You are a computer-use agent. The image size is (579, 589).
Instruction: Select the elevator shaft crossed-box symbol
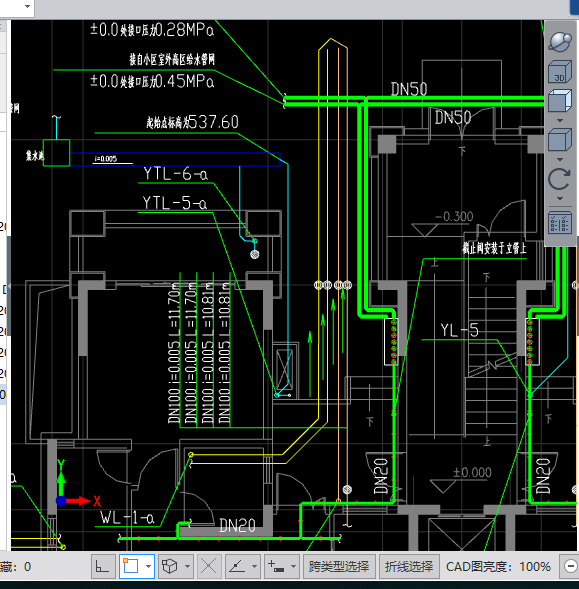click(x=284, y=369)
